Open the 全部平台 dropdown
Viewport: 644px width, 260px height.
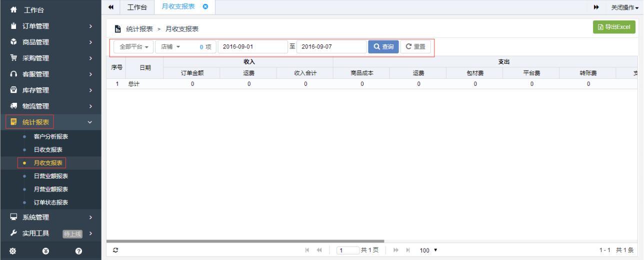coord(133,47)
